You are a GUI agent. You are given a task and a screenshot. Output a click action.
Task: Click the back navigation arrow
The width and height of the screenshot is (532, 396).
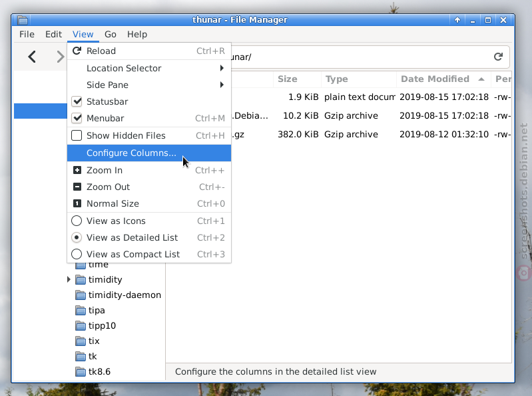click(32, 57)
